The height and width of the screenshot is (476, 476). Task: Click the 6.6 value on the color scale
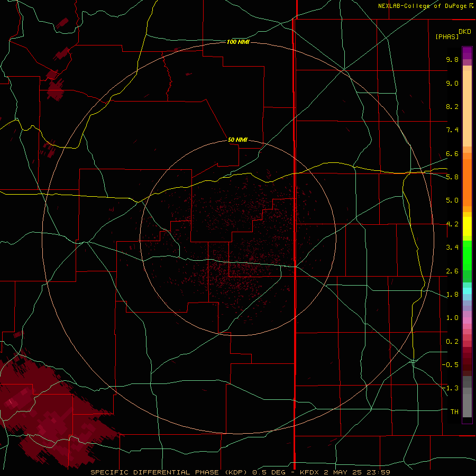tap(452, 153)
